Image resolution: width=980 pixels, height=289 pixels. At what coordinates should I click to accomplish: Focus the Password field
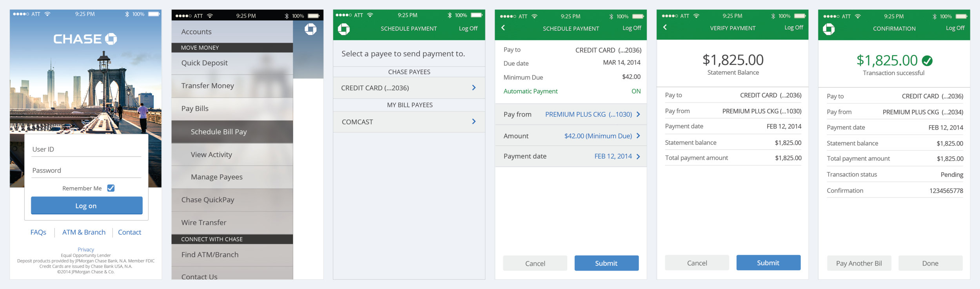86,170
